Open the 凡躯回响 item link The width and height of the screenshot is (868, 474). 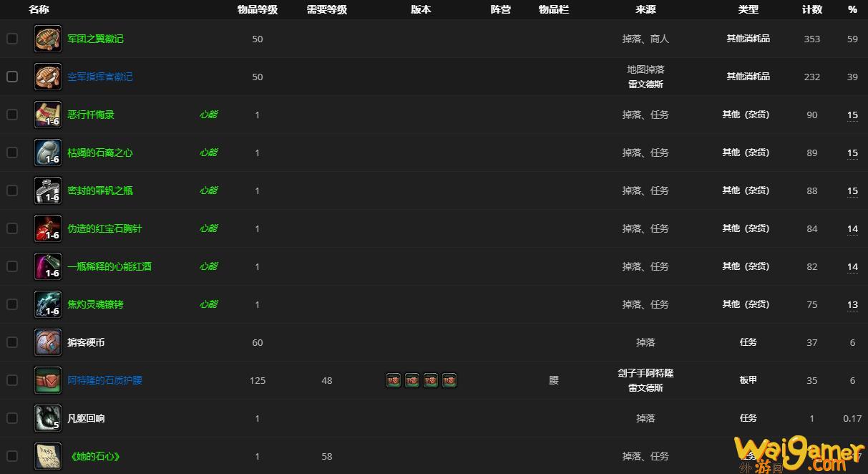click(x=86, y=418)
